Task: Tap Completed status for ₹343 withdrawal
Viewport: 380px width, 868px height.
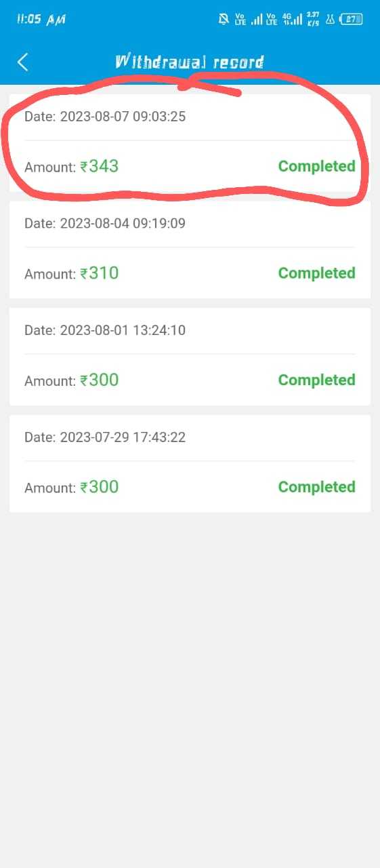Action: click(316, 166)
